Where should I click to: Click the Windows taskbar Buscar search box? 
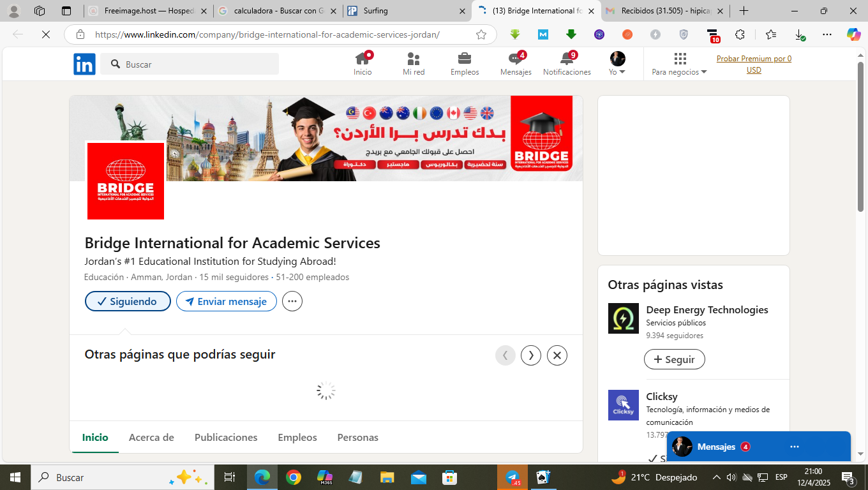pos(121,477)
